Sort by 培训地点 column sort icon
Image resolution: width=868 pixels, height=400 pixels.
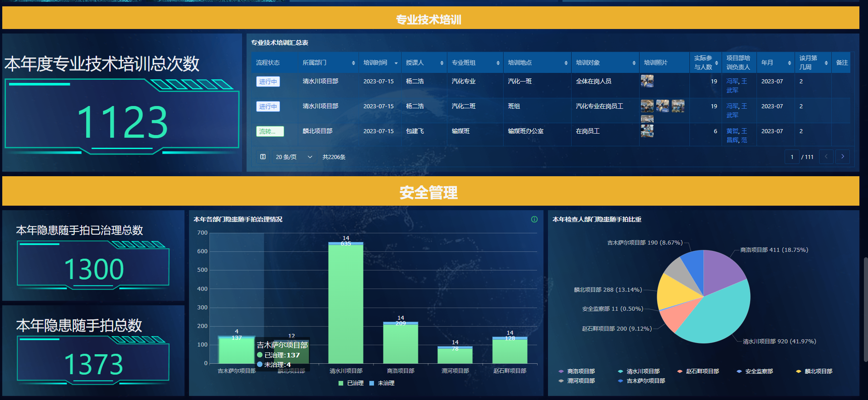coord(566,63)
